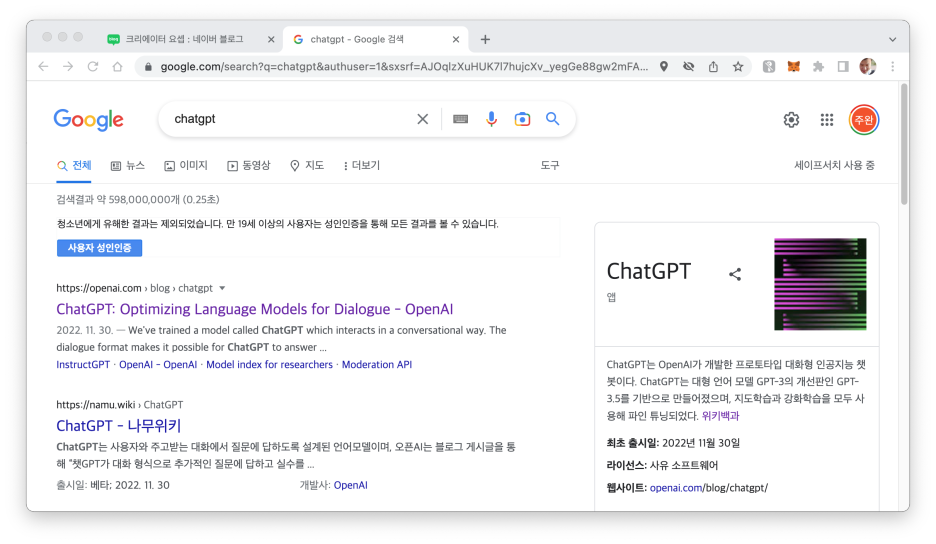Open the ChatGPT OpenAI blog result title
Viewport: 936px width, 544px height.
(255, 309)
